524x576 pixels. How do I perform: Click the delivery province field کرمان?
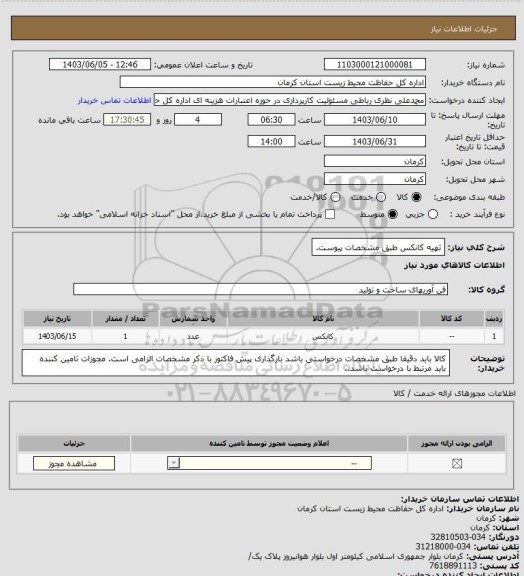[x=375, y=161]
